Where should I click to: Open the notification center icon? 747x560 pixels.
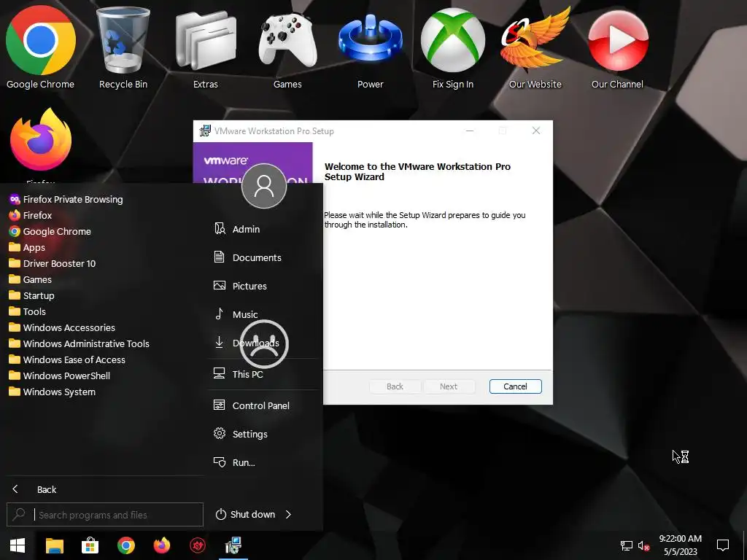click(x=723, y=545)
